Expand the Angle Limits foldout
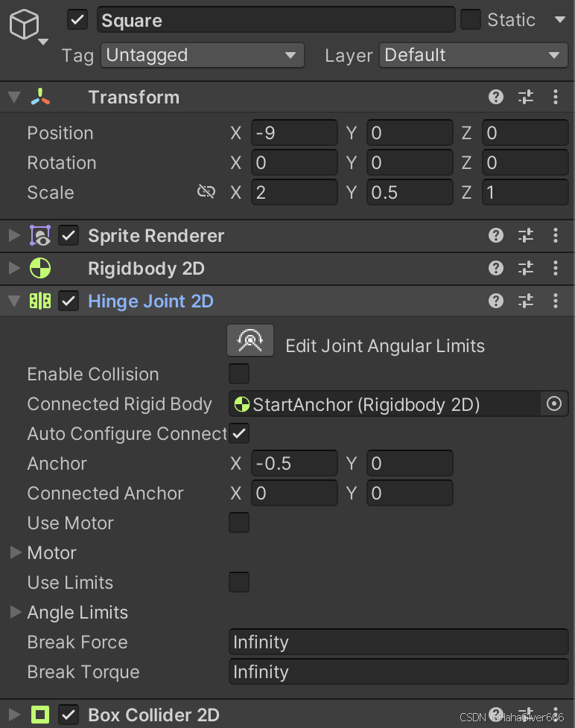Image resolution: width=575 pixels, height=728 pixels. [x=15, y=612]
